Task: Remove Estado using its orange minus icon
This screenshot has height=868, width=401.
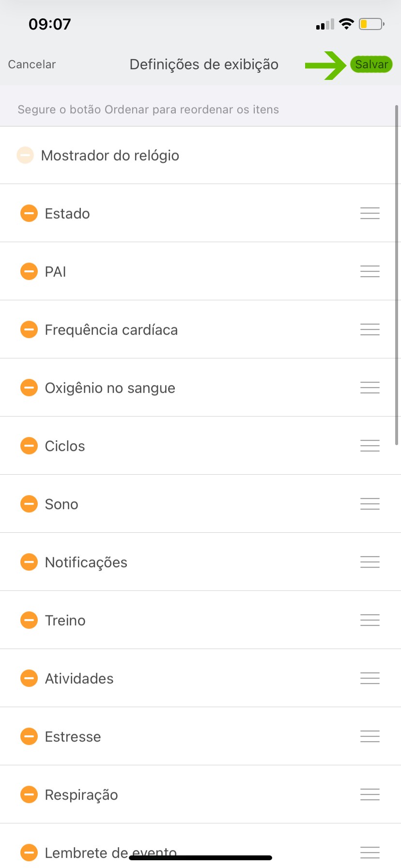Action: coord(29,213)
